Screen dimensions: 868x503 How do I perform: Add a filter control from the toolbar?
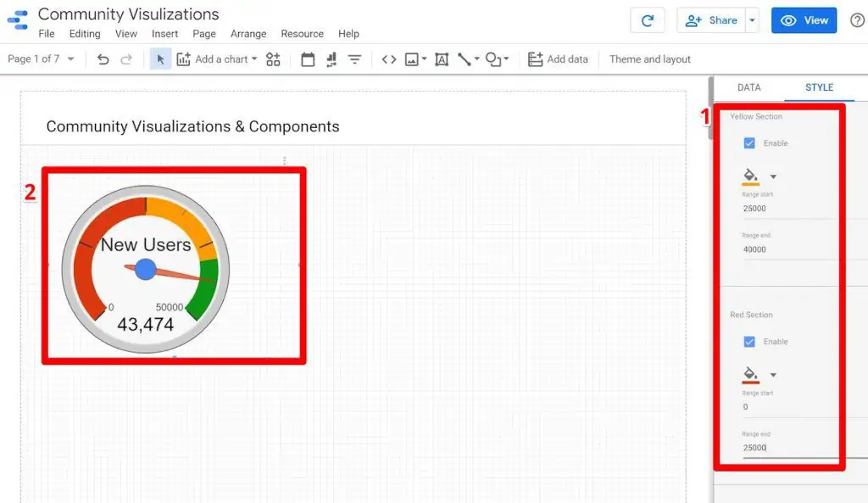[x=354, y=59]
